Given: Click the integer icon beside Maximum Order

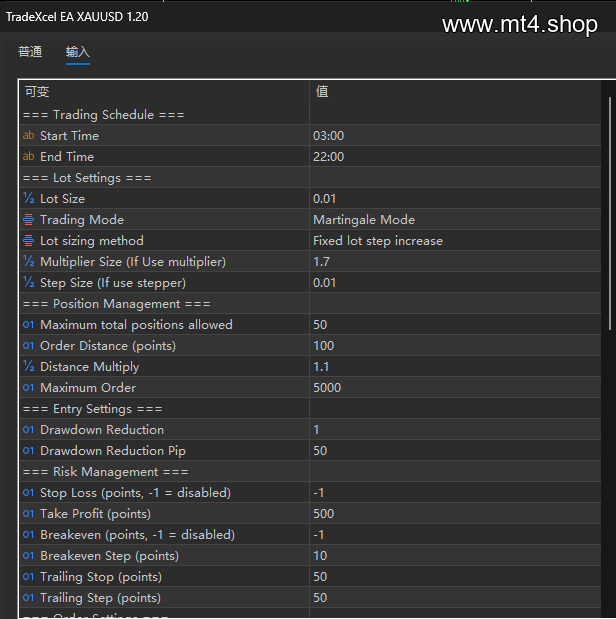Looking at the screenshot, I should tap(28, 387).
